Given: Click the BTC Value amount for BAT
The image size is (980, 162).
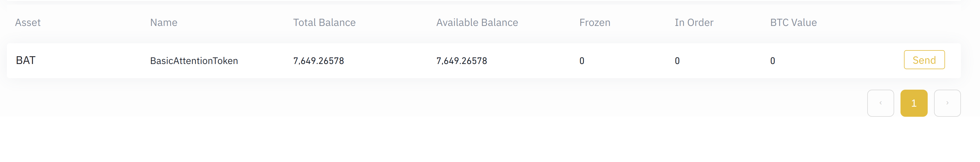Looking at the screenshot, I should coord(773,61).
